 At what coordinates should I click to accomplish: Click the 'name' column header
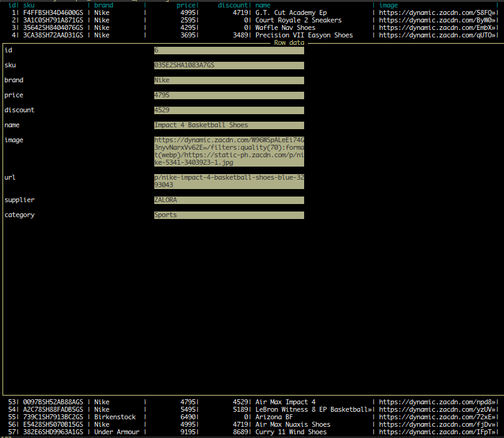(262, 5)
